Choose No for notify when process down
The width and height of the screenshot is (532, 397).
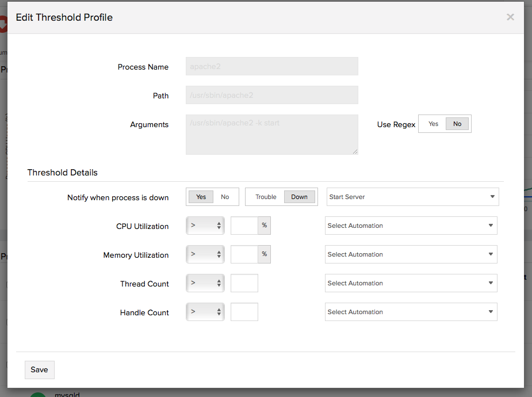225,197
